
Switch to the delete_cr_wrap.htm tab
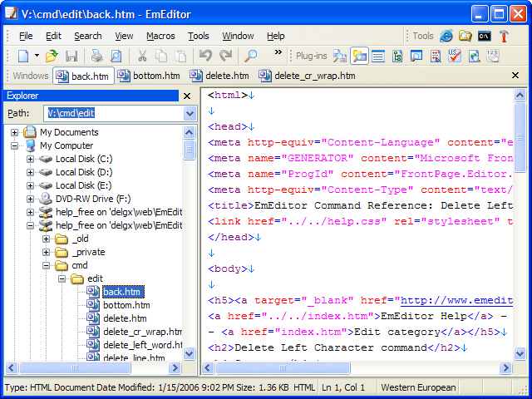coord(307,76)
